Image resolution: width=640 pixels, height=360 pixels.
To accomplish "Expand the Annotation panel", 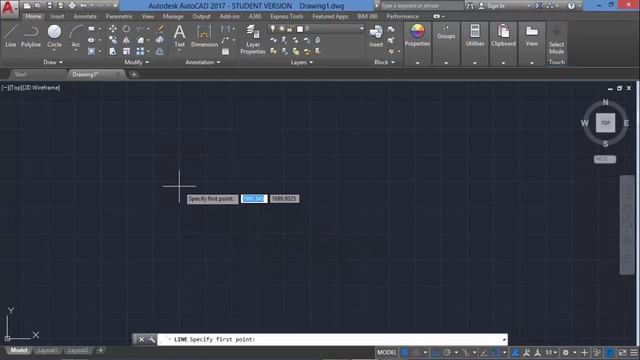I will click(x=203, y=62).
